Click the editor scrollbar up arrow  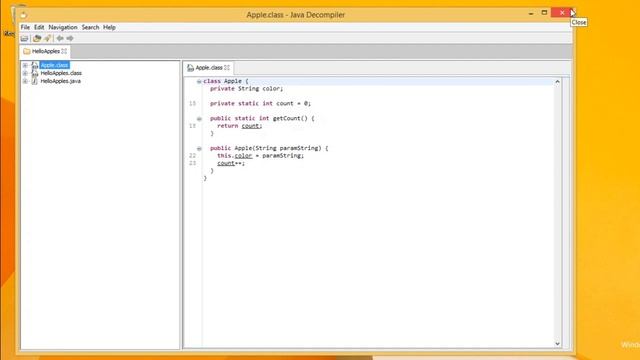pos(557,82)
